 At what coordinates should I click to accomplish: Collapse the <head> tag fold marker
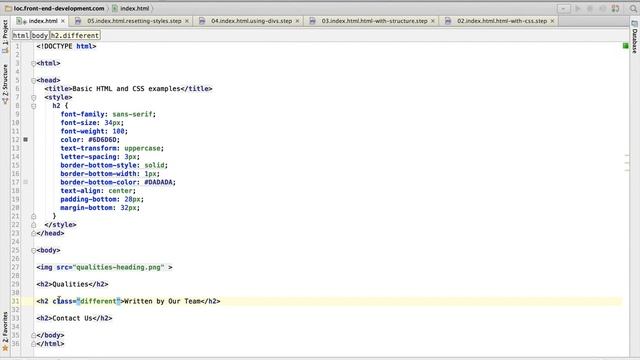33,81
